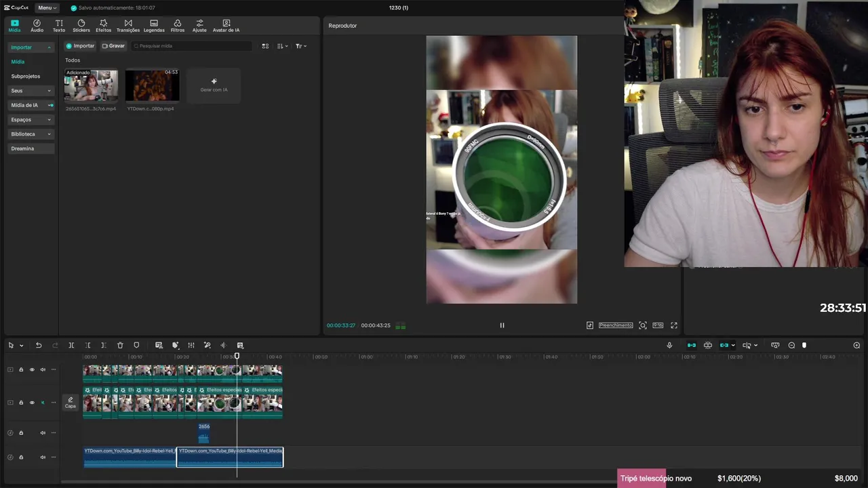Image resolution: width=868 pixels, height=488 pixels.
Task: Open the Legendas tab
Action: click(154, 26)
